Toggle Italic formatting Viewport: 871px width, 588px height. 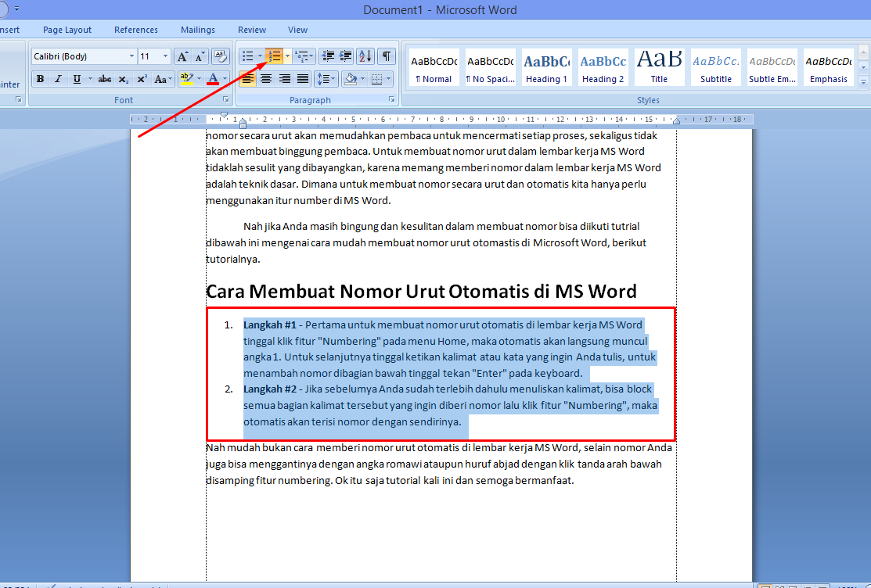coord(59,79)
